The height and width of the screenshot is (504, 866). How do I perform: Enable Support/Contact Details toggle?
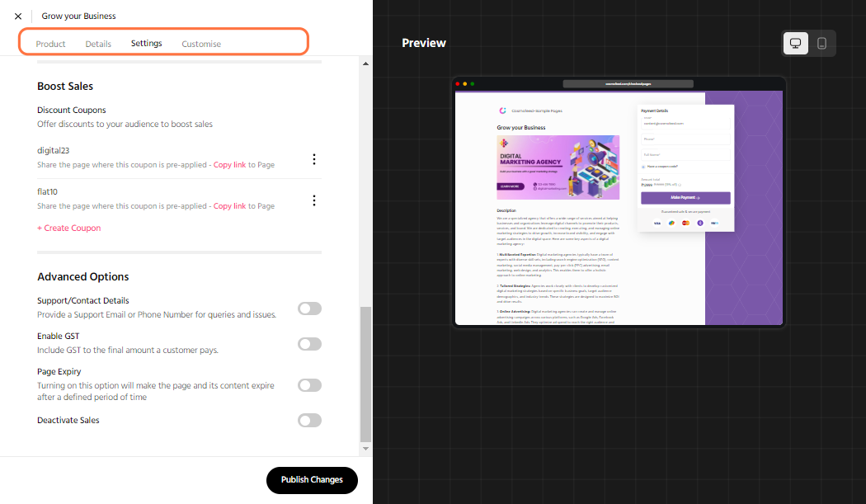pos(309,309)
